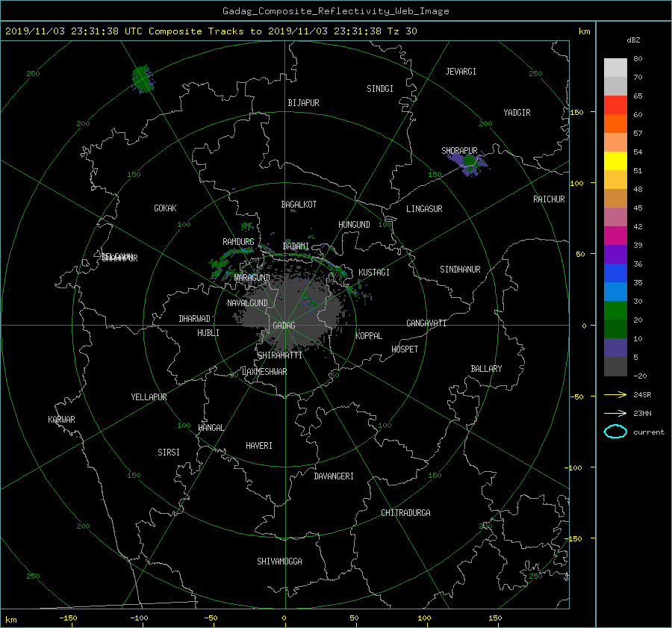Image resolution: width=672 pixels, height=628 pixels.
Task: Select the magenta 39-42 dBZ color swatch
Action: [615, 236]
